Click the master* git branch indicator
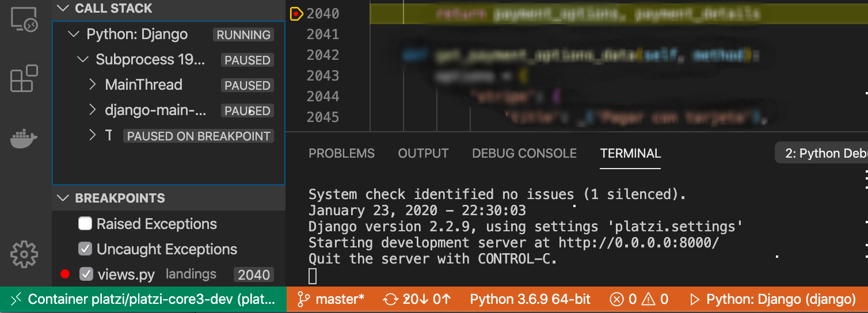The image size is (868, 313). 330,299
